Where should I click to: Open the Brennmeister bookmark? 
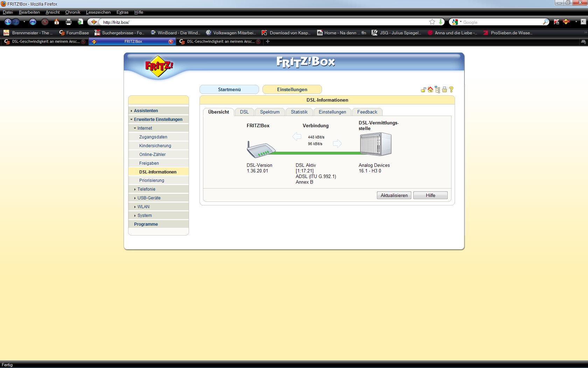click(x=28, y=33)
